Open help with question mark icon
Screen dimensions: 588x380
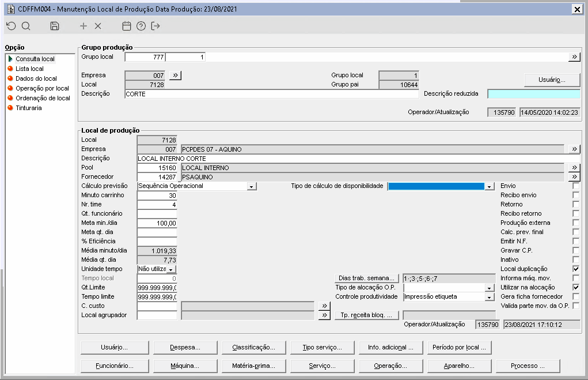coord(141,26)
